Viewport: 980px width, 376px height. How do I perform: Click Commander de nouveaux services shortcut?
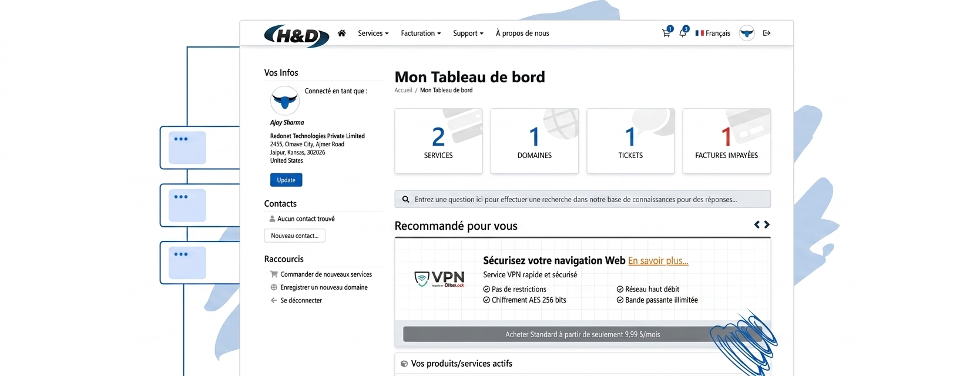pyautogui.click(x=326, y=274)
